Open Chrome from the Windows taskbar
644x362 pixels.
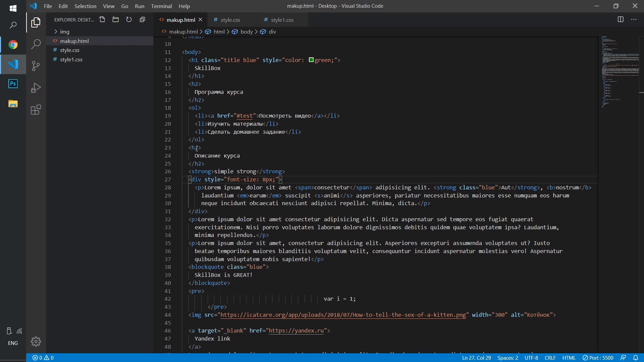13,45
